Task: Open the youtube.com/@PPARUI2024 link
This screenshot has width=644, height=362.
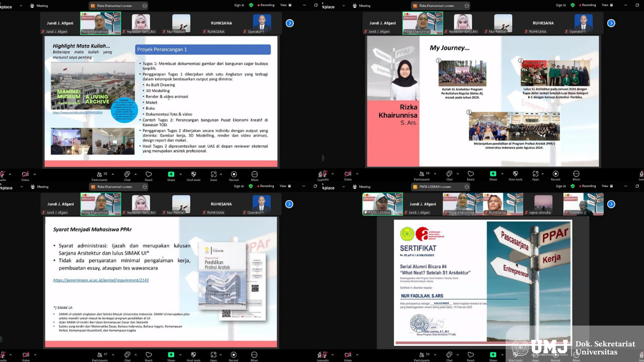Action: pos(77,113)
